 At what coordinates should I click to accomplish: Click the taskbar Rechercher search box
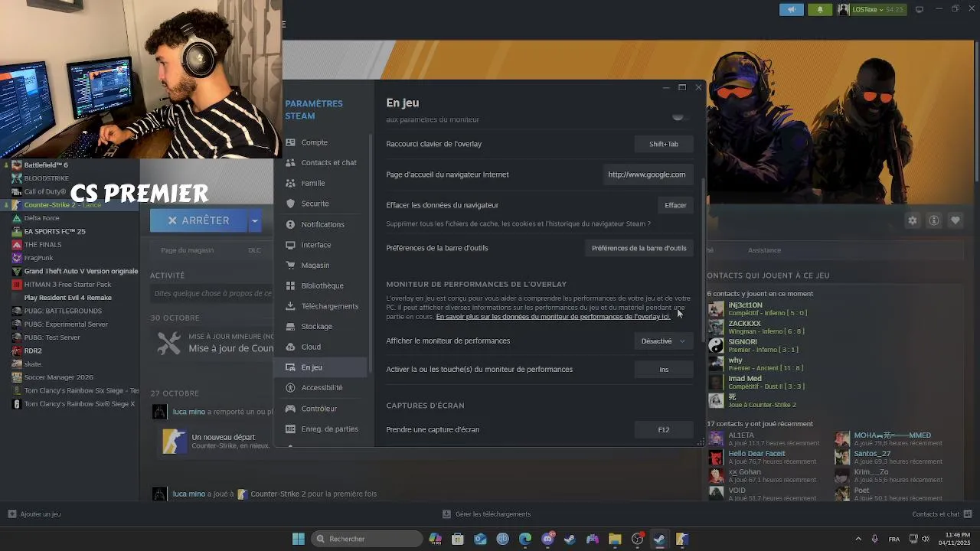[367, 539]
